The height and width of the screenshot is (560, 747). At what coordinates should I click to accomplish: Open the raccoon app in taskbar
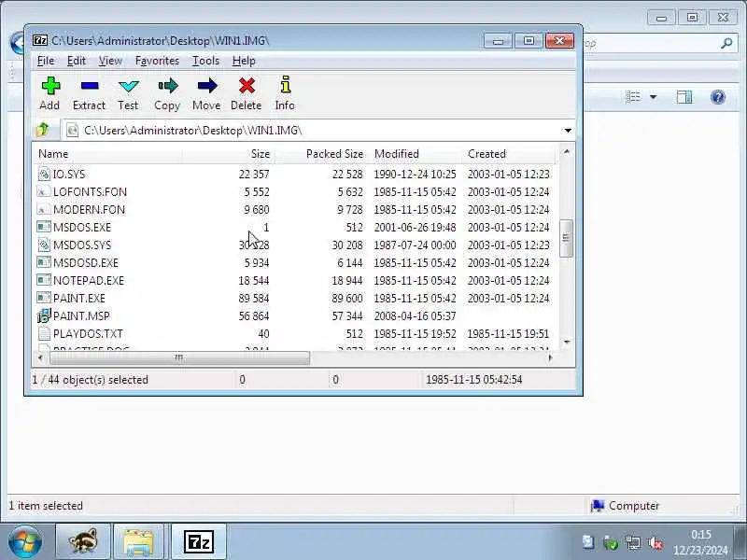[83, 542]
